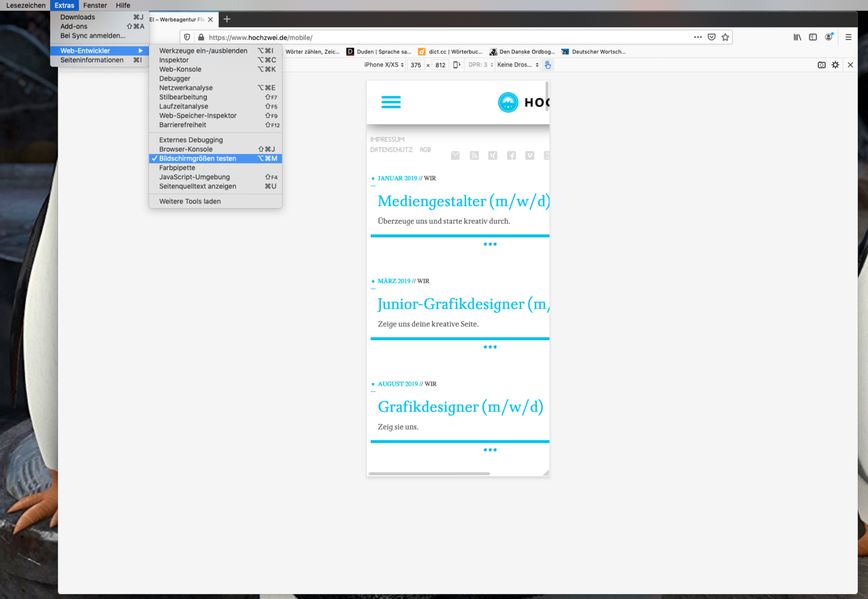Bookmark this page with the star icon
This screenshot has width=868, height=599.
point(725,37)
